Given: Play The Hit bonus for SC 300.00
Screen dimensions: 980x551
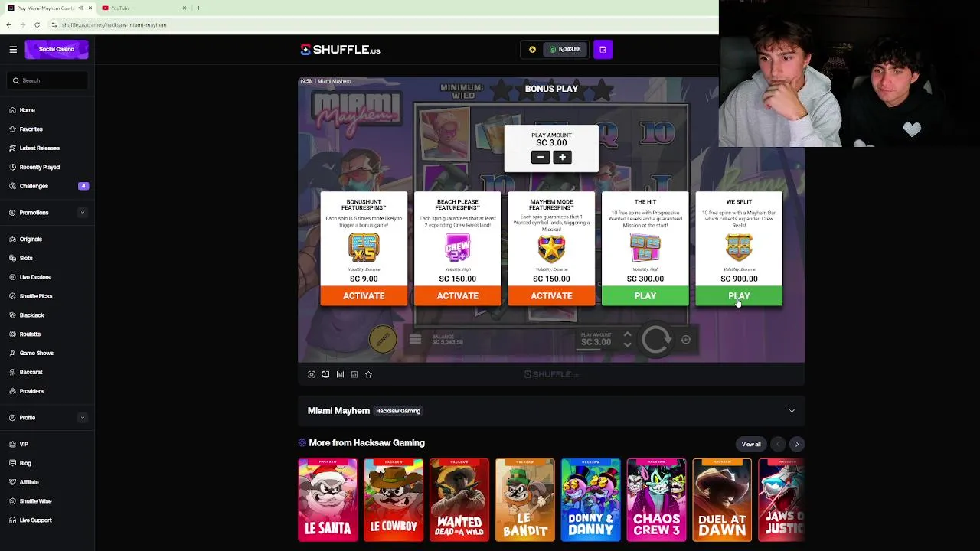Looking at the screenshot, I should (x=645, y=296).
